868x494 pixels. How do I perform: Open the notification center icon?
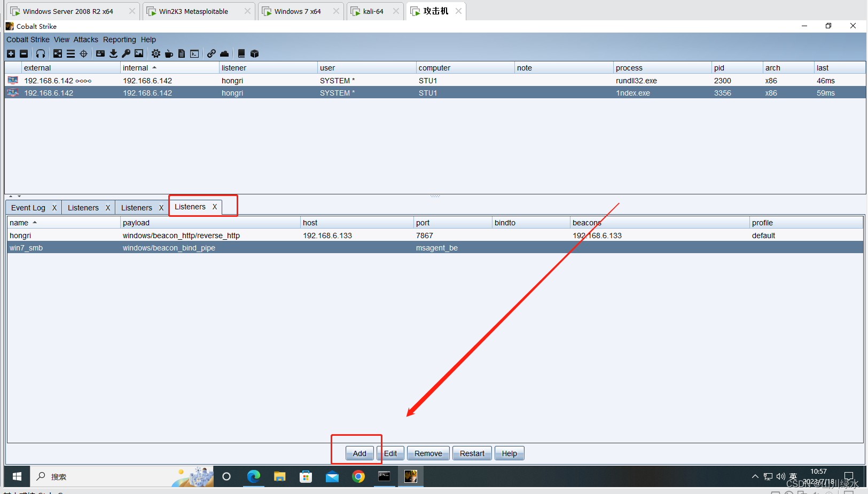(848, 476)
